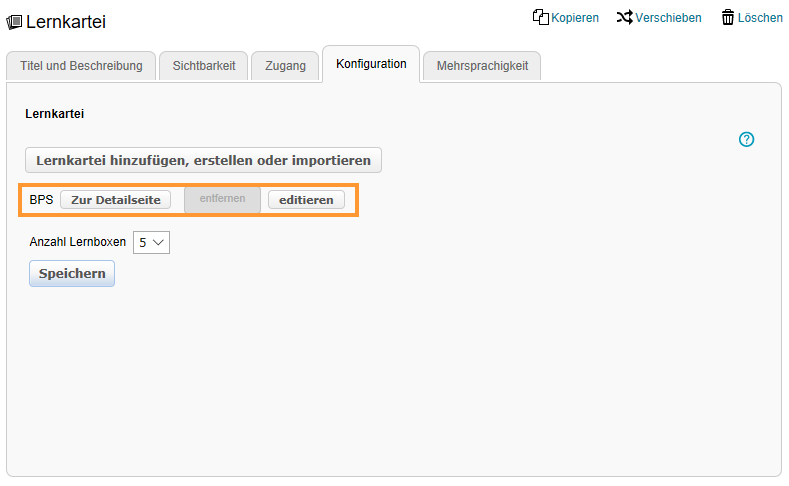Image resolution: width=789 pixels, height=486 pixels.
Task: Click the Lernkartei flashcard icon in title
Action: tap(14, 22)
